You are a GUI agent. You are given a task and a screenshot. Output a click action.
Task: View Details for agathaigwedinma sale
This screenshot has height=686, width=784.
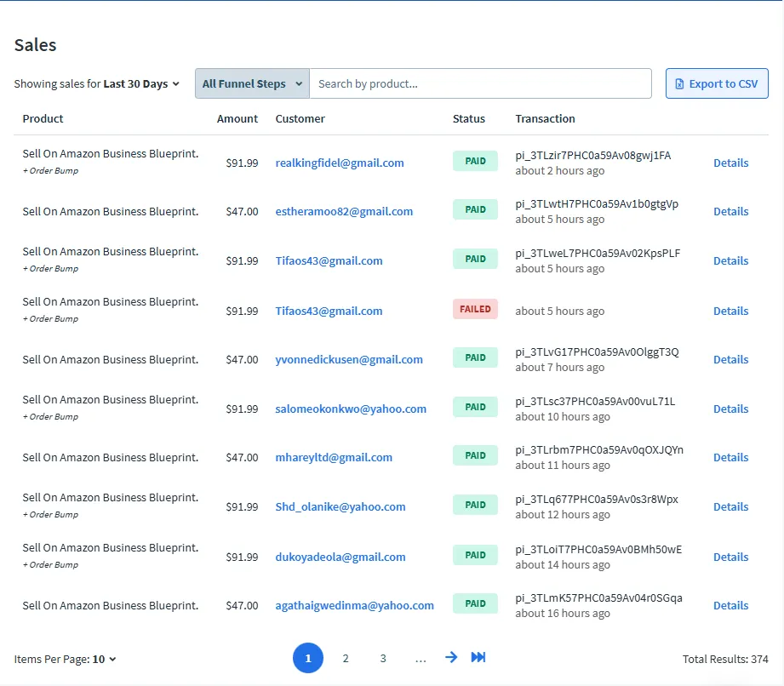[730, 605]
